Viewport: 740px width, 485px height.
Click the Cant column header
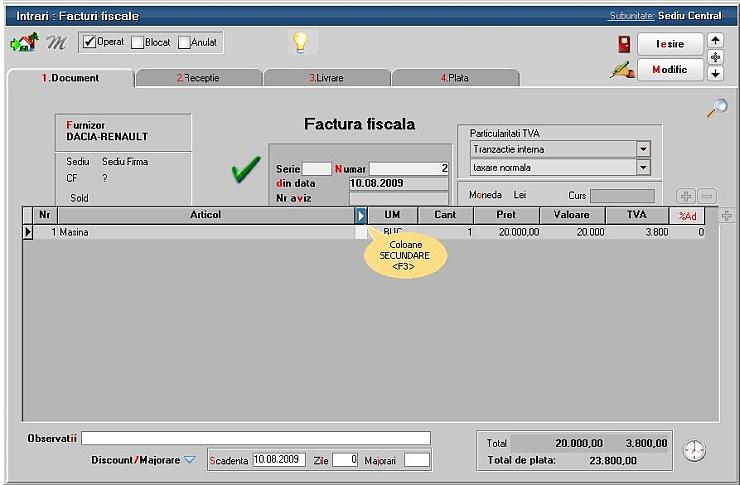tap(446, 215)
